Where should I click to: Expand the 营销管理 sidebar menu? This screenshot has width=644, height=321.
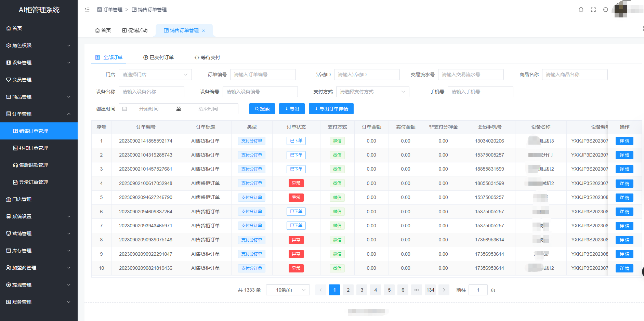[39, 233]
